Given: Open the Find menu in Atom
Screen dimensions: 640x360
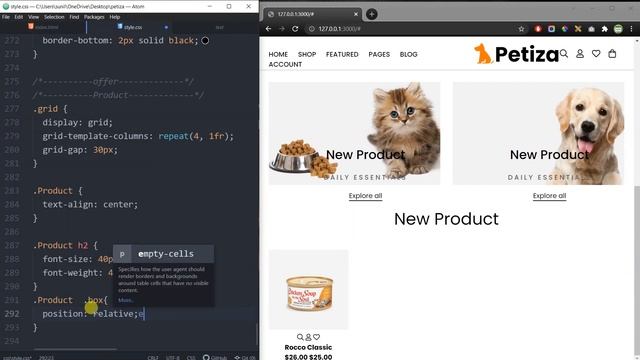Looking at the screenshot, I should click(x=74, y=17).
